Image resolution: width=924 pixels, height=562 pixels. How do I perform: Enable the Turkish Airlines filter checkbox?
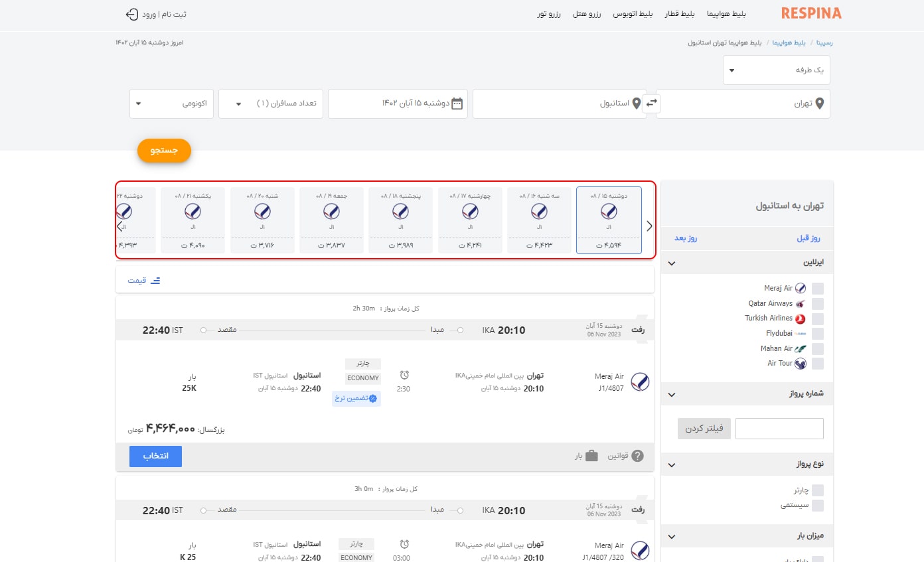pyautogui.click(x=818, y=318)
